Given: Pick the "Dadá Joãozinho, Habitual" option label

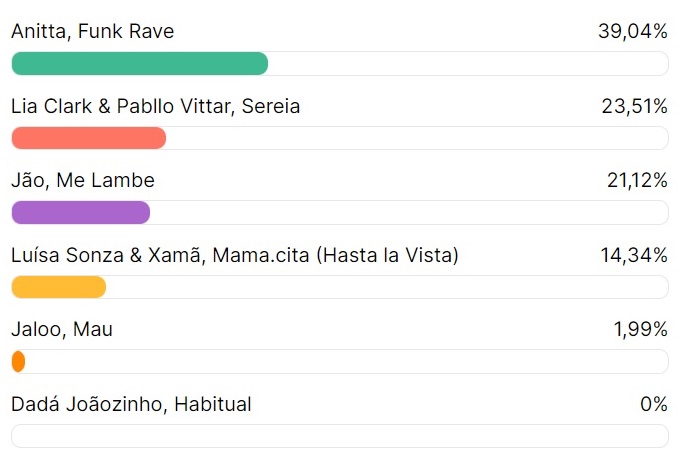Looking at the screenshot, I should (131, 405).
